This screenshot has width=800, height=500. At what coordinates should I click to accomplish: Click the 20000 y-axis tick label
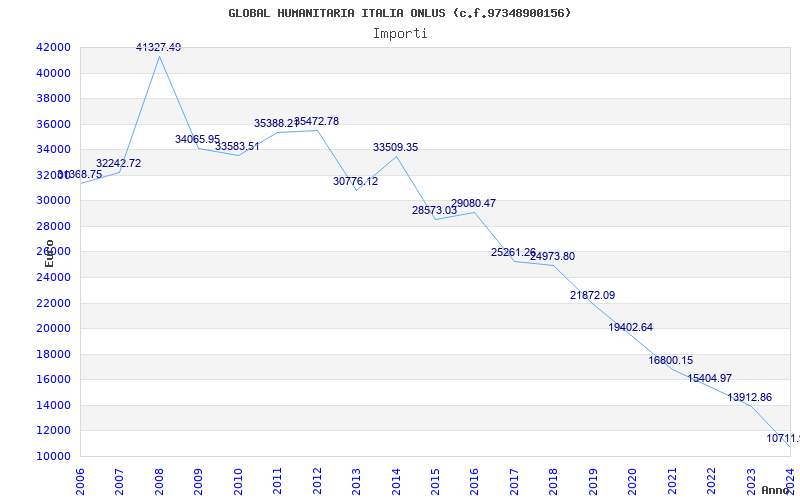point(53,329)
